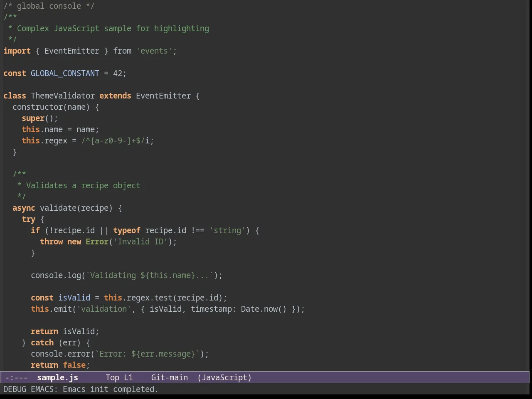Click 'Date.now()' call
The height and width of the screenshot is (399, 532).
coord(264,309)
